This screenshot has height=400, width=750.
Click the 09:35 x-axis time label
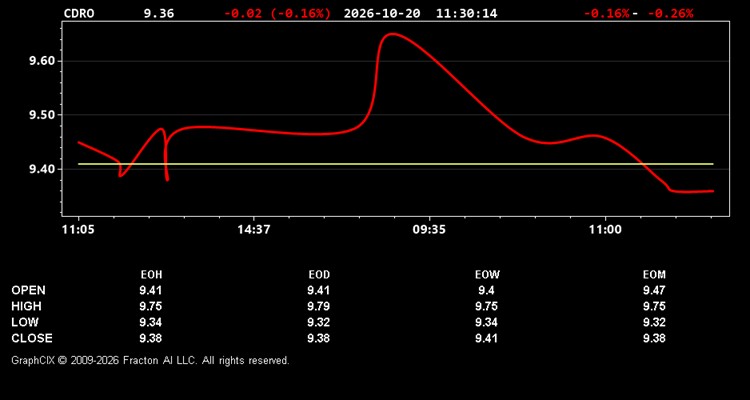[x=429, y=230]
